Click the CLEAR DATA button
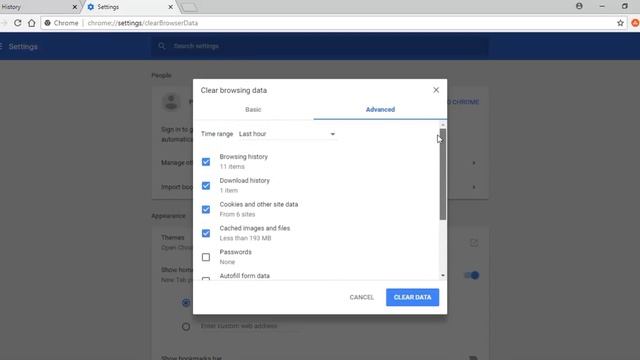 coord(412,297)
